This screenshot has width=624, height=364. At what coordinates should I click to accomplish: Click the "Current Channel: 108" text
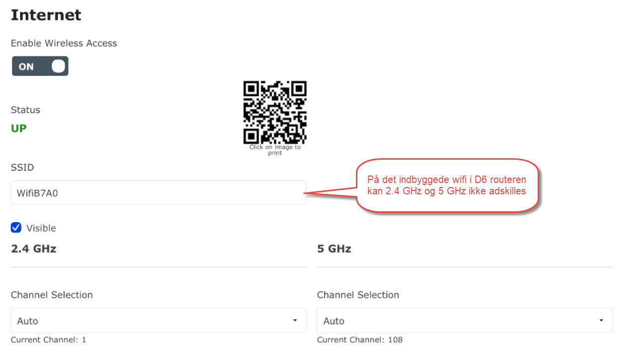360,340
